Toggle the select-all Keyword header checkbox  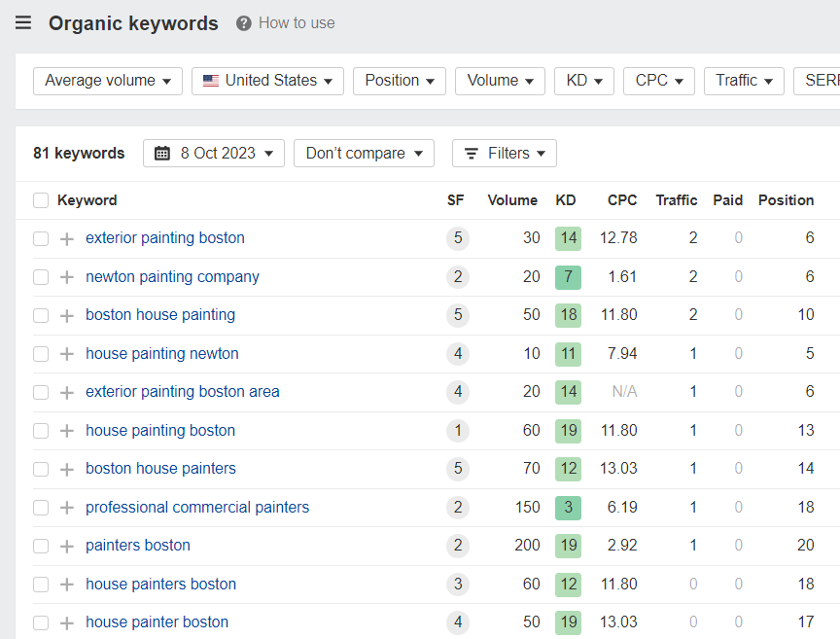(x=41, y=200)
